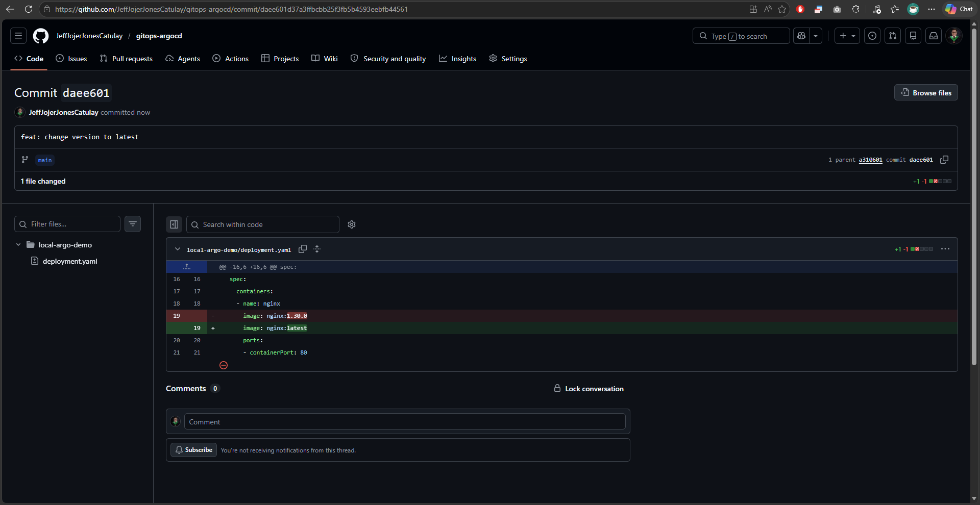Copy full commit SHA icon
The height and width of the screenshot is (505, 980).
pos(944,160)
